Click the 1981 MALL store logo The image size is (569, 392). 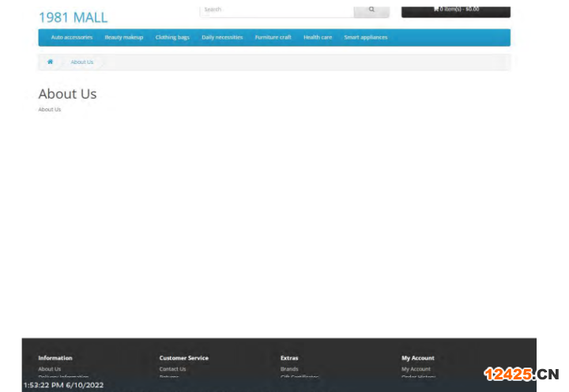point(73,17)
